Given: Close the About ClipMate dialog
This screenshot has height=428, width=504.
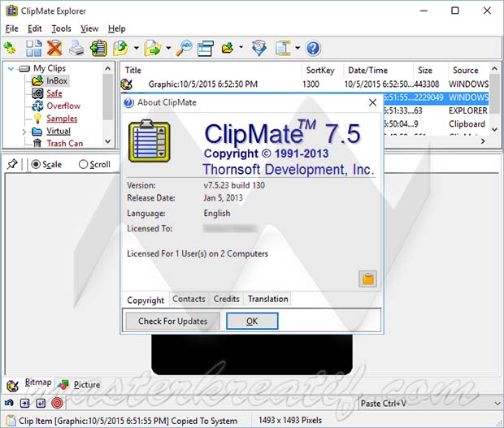Looking at the screenshot, I should pos(372,102).
